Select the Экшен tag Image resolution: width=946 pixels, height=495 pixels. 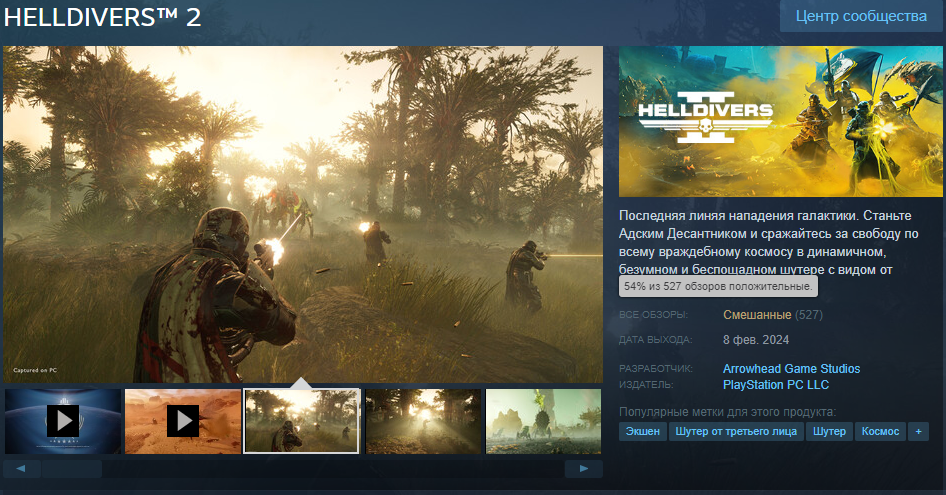click(x=643, y=432)
